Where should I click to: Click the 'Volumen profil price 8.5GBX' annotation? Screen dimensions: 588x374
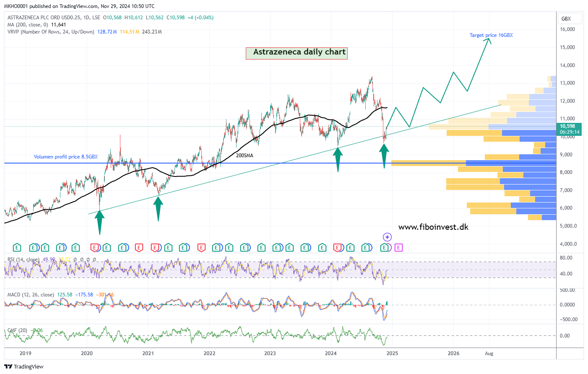[66, 157]
